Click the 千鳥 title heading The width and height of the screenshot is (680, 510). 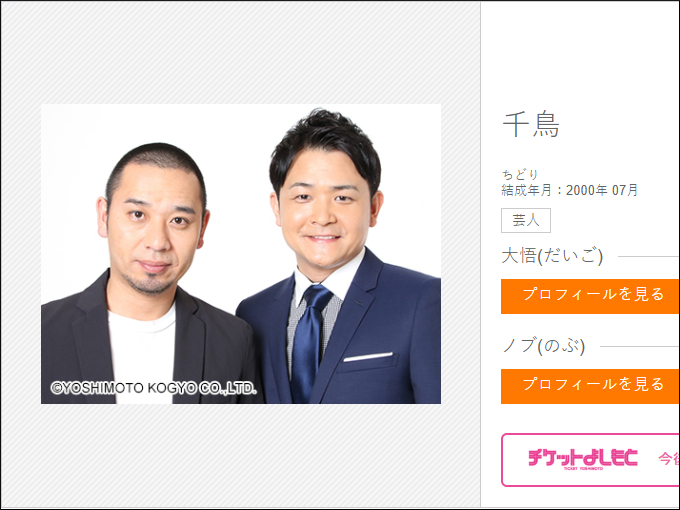coord(531,124)
